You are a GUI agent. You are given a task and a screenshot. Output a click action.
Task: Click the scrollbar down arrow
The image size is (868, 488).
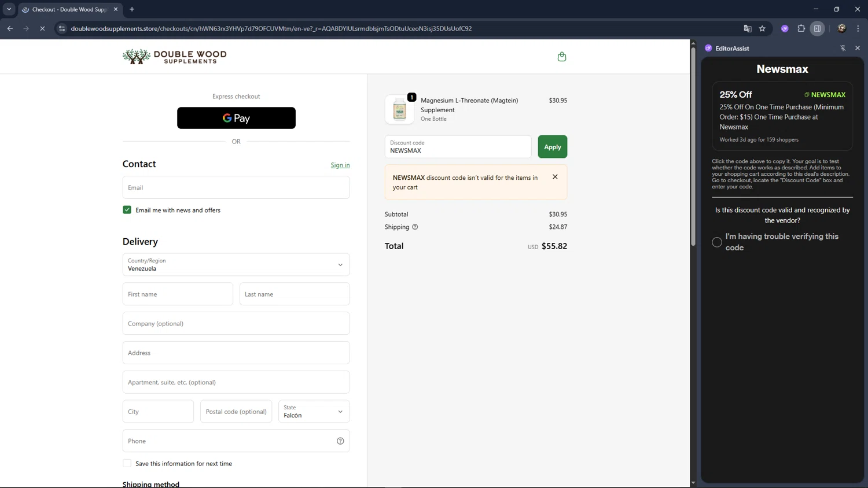pos(693,483)
